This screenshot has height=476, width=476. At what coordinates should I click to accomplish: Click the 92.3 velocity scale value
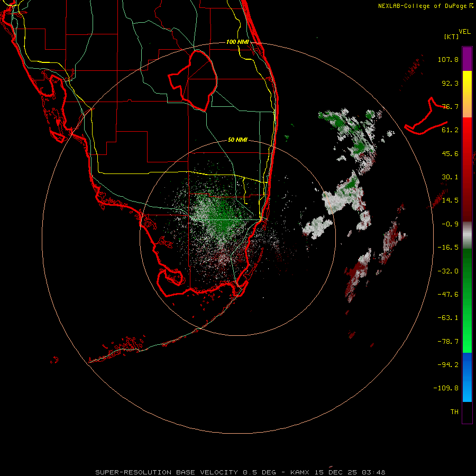tap(450, 83)
